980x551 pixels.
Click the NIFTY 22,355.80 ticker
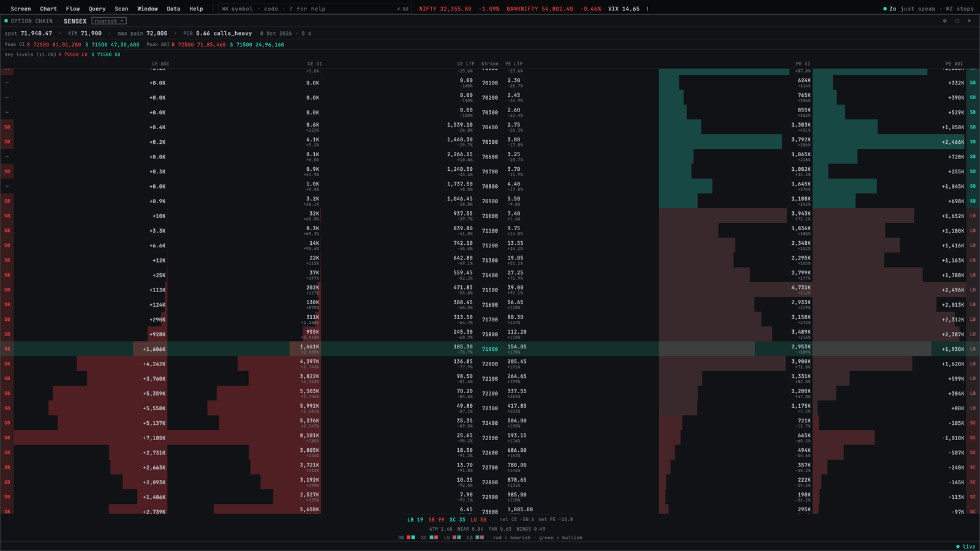(x=459, y=9)
